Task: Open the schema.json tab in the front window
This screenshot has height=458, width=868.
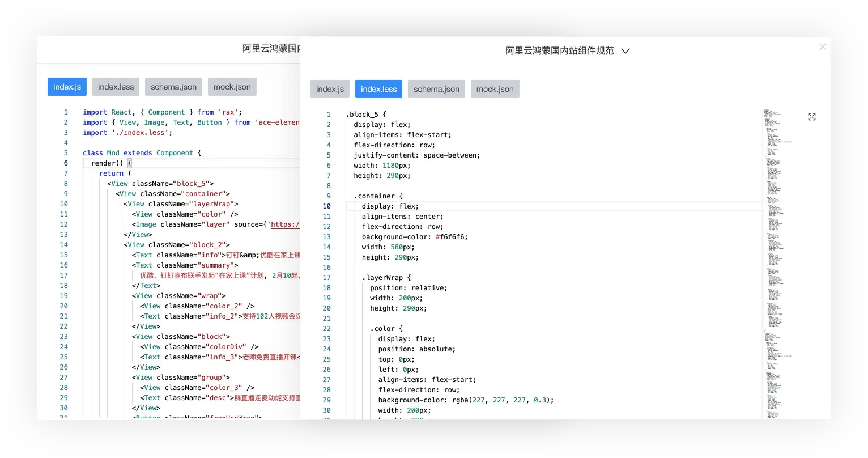Action: 436,89
